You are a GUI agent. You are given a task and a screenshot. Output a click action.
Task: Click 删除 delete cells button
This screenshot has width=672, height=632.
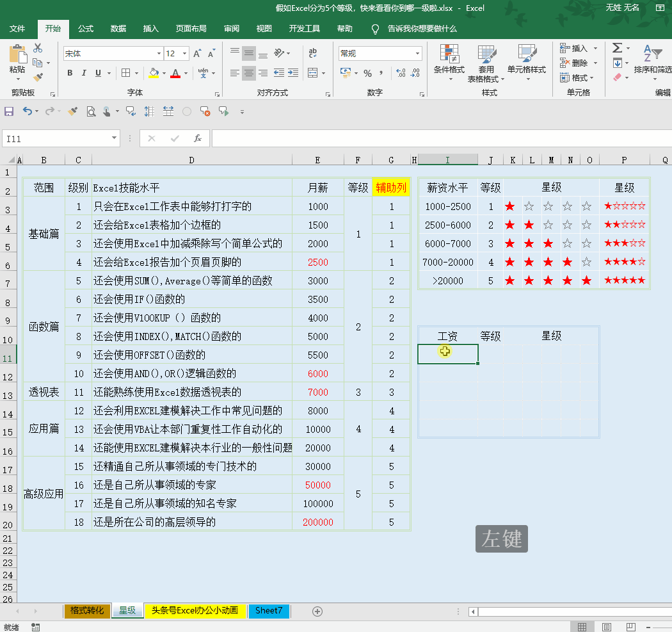578,63
